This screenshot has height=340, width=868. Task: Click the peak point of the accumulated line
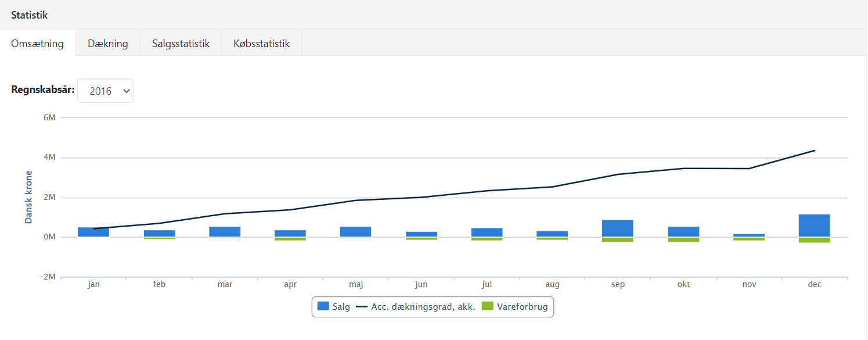click(815, 149)
